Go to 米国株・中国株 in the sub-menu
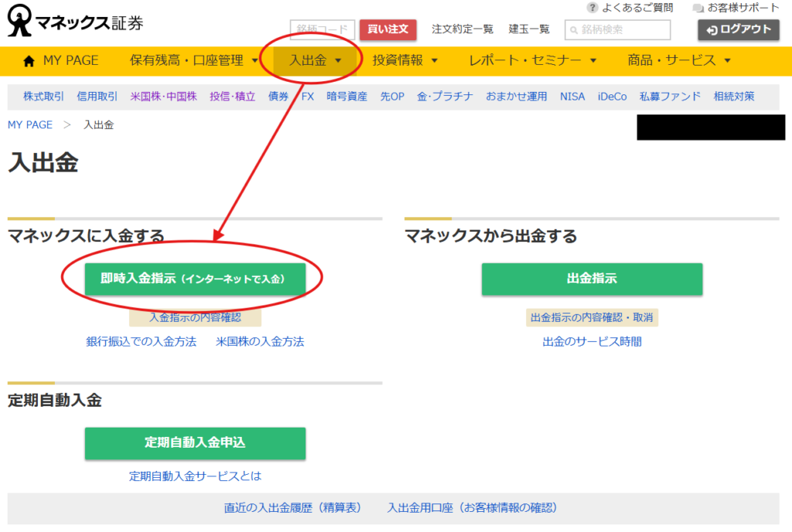Screen dimensions: 792x532 tap(163, 97)
